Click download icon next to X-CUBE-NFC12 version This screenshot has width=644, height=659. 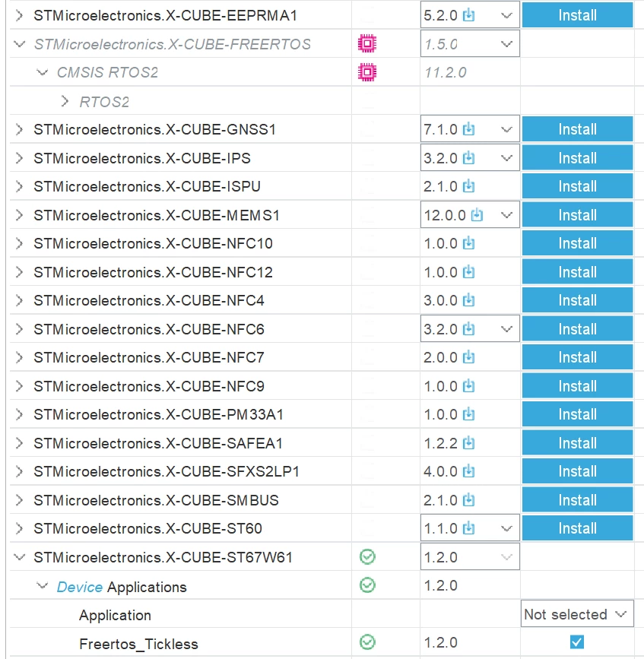click(x=468, y=272)
